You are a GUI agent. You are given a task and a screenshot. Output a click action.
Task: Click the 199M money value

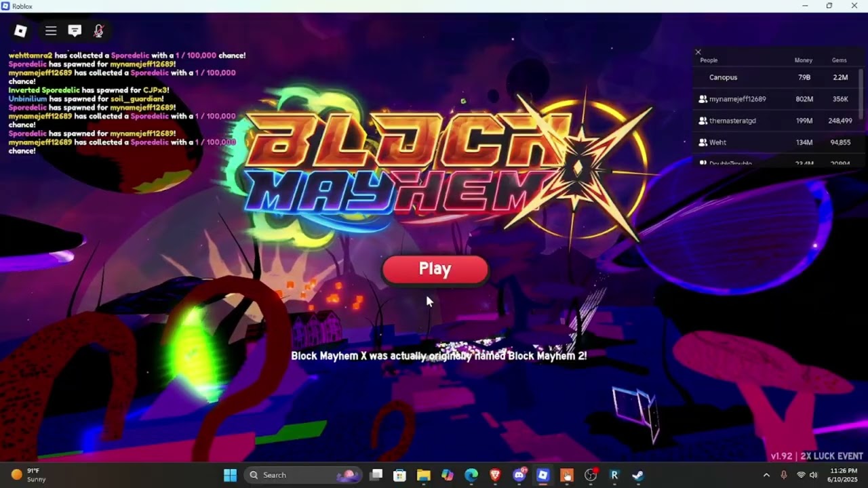click(804, 121)
